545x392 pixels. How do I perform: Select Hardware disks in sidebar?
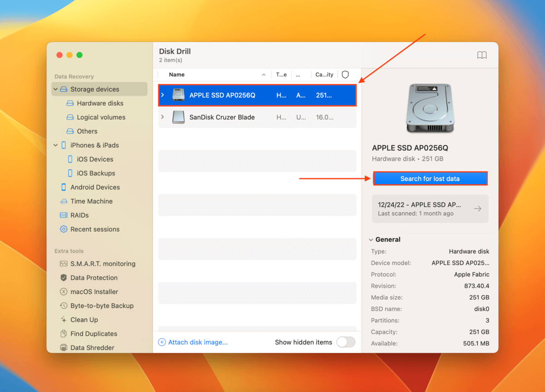tap(100, 104)
